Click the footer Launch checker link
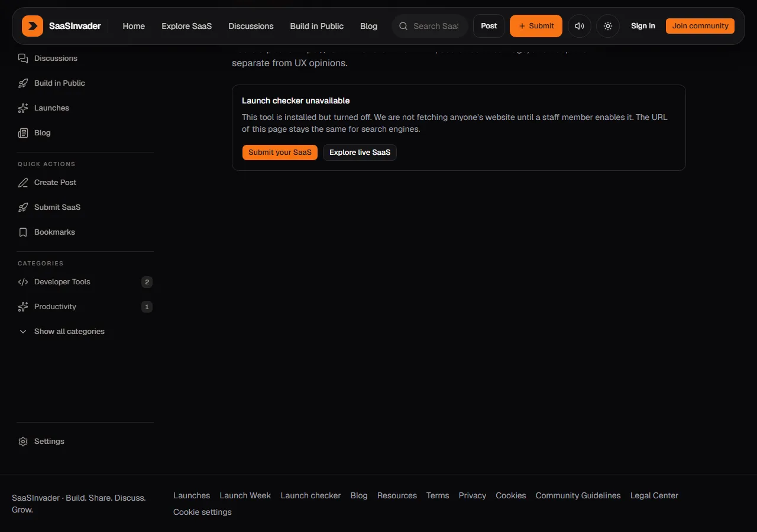Screen dimensions: 757x532 (310, 496)
